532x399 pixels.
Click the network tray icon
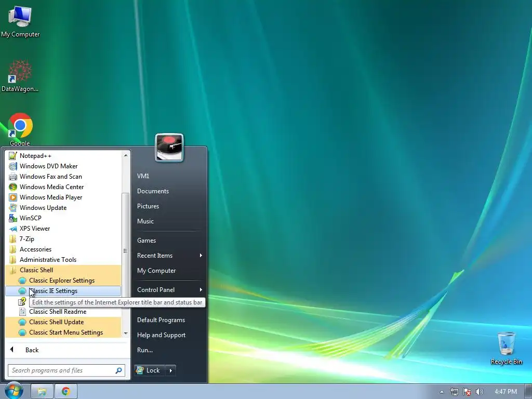pyautogui.click(x=454, y=392)
